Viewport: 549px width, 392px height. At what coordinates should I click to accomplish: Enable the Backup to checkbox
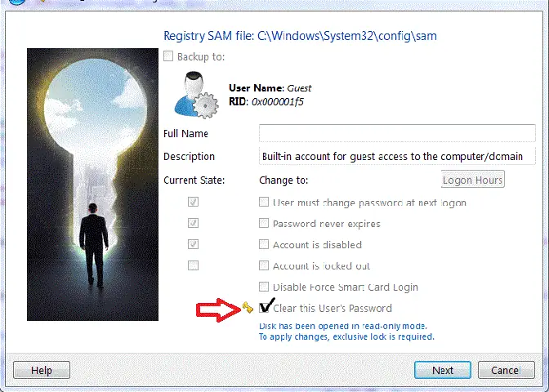(168, 56)
